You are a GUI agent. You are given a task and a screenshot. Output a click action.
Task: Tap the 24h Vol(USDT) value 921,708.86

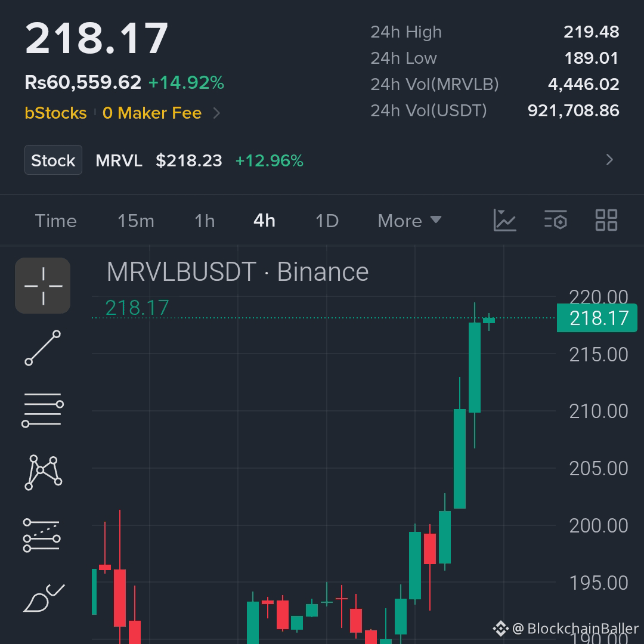point(574,110)
